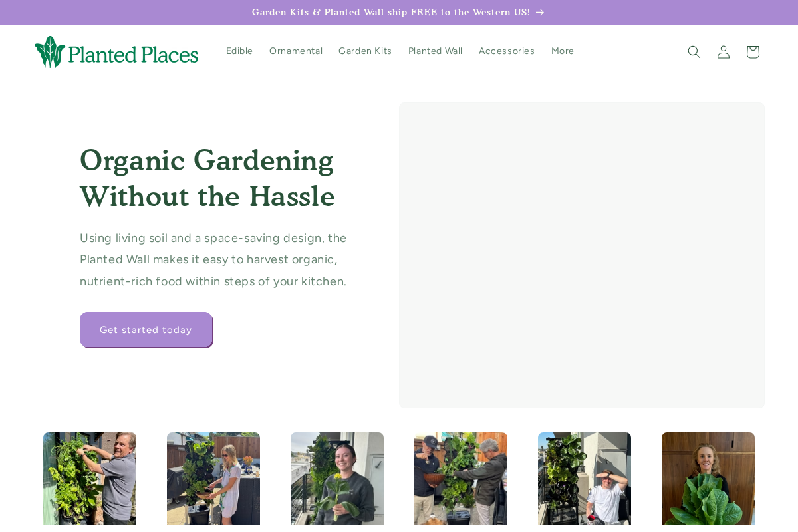Expand the Garden Kits menu
This screenshot has width=798, height=532.
pos(365,51)
